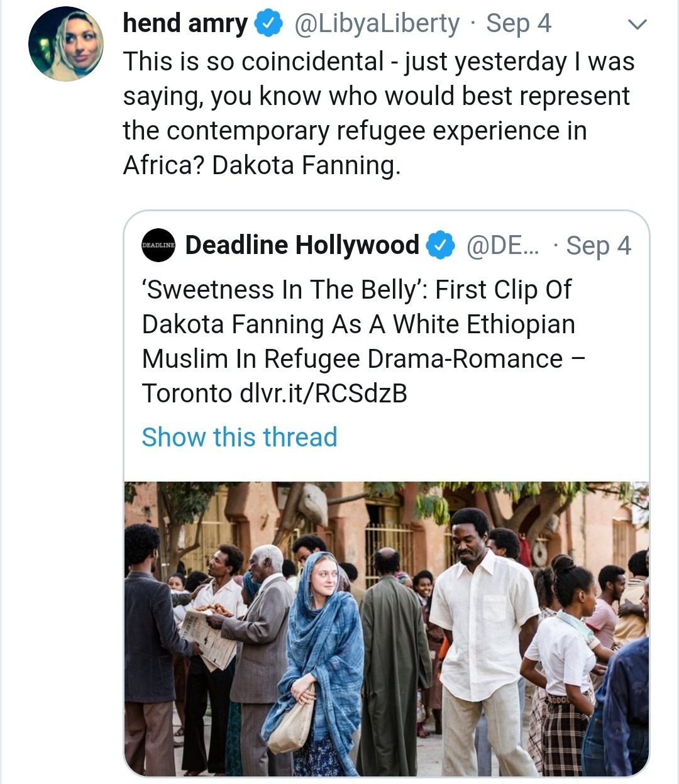Viewport: 679px width, 784px height.
Task: Click Deadline Hollywood's verified badge
Action: point(441,245)
